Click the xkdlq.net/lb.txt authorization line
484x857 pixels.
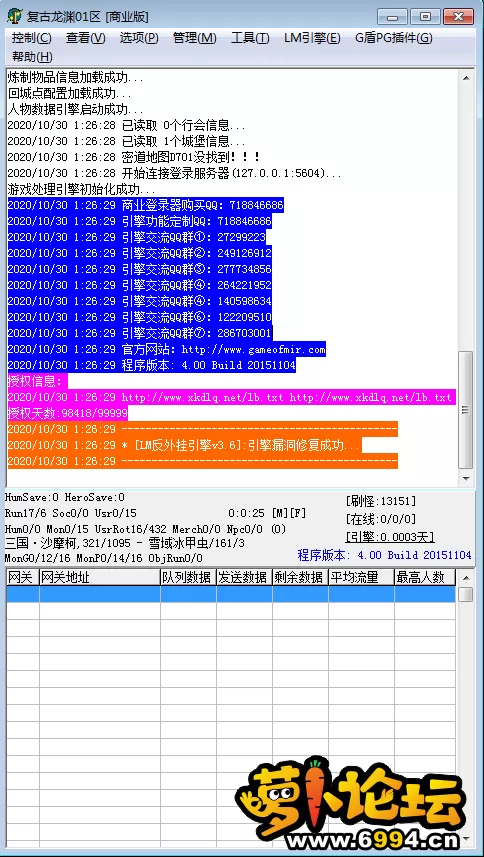231,397
